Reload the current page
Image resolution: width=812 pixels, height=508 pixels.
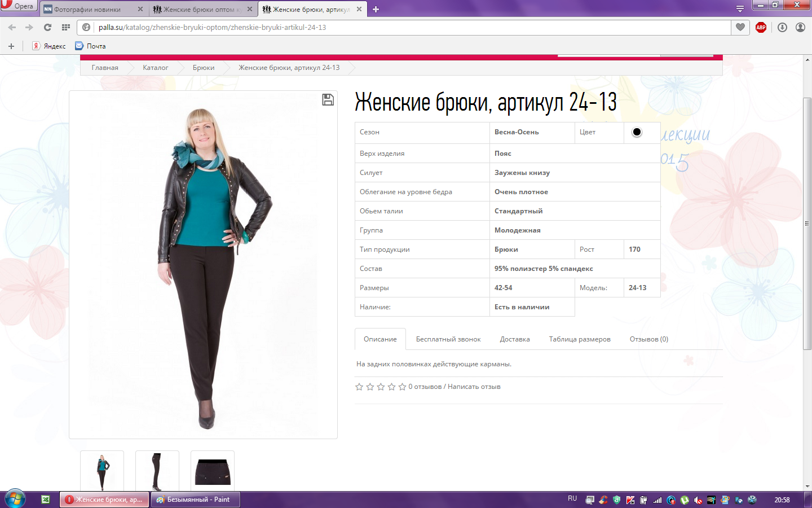click(x=47, y=27)
